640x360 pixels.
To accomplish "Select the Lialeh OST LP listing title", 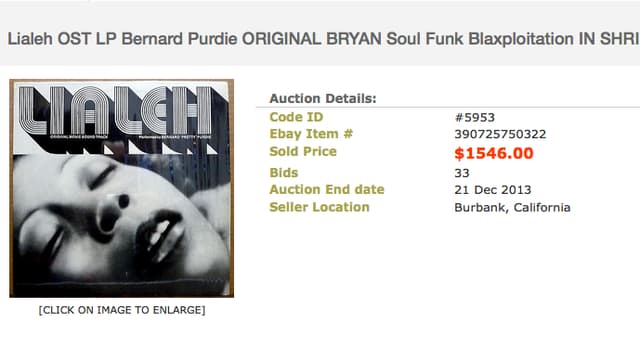I will click(x=323, y=39).
